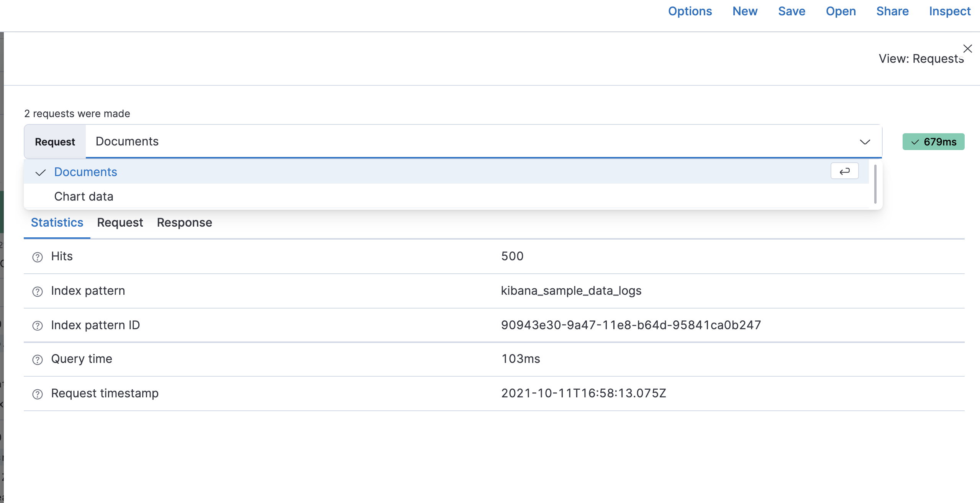980x503 pixels.
Task: Click help icon beside Index pattern ID
Action: click(x=38, y=326)
